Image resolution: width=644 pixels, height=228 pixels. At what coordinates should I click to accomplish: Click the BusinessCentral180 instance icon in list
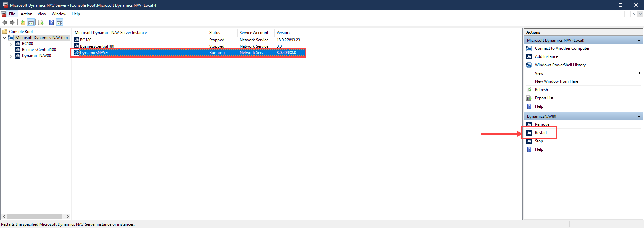tap(77, 46)
